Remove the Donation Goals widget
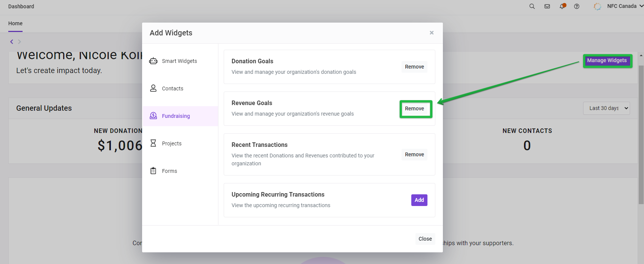644x264 pixels. (414, 67)
